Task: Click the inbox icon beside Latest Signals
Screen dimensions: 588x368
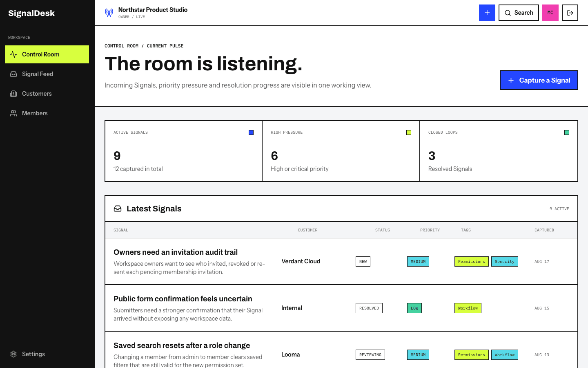Action: (x=118, y=209)
